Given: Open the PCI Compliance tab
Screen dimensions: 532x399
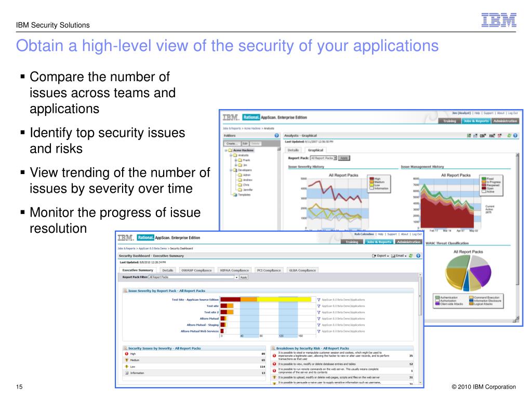Looking at the screenshot, I should [x=269, y=270].
